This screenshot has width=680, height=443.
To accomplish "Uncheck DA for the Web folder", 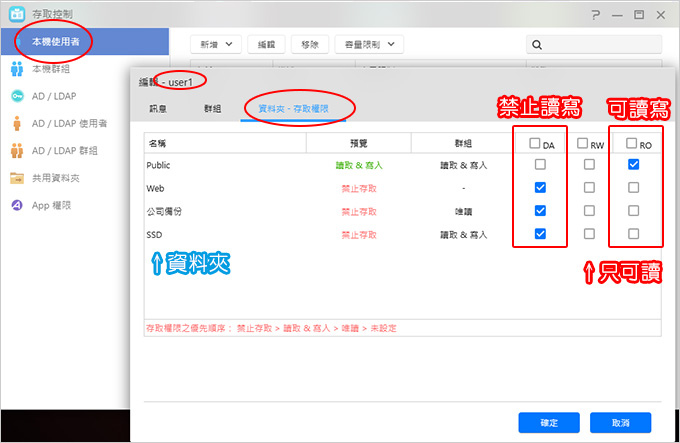I will click(x=540, y=188).
